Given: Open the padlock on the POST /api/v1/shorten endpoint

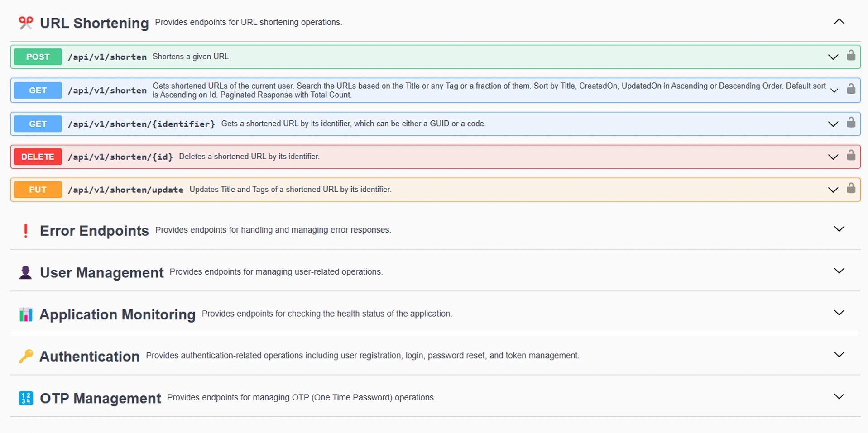Looking at the screenshot, I should point(851,57).
